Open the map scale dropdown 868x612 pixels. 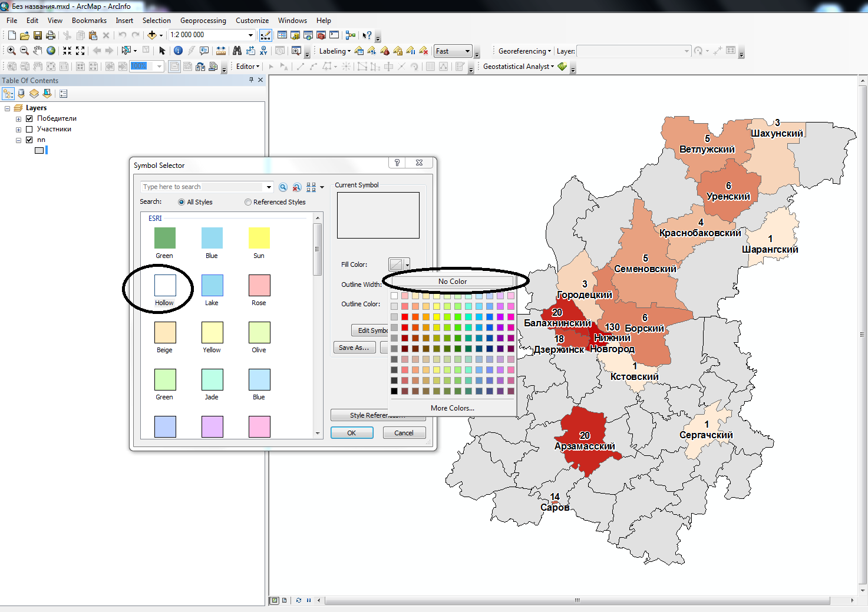250,35
